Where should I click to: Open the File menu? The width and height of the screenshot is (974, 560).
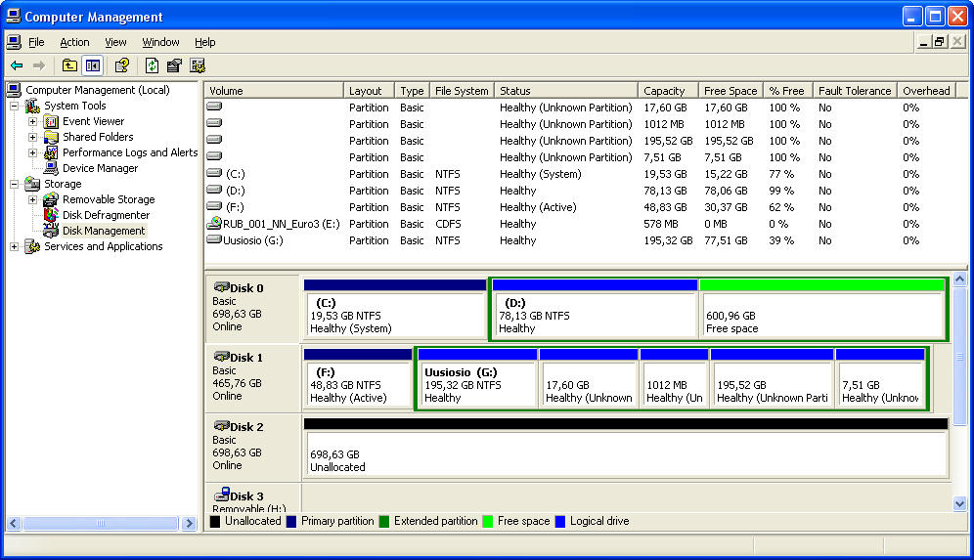36,42
